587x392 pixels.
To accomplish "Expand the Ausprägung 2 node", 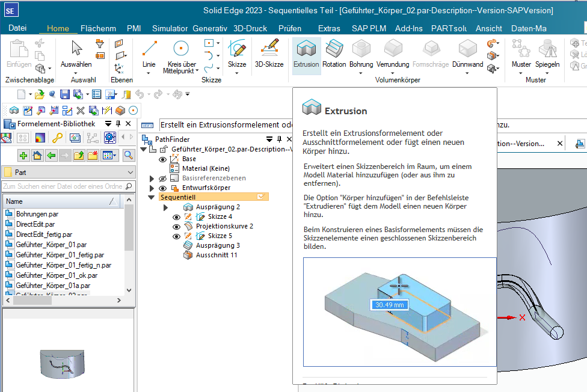I will (165, 207).
